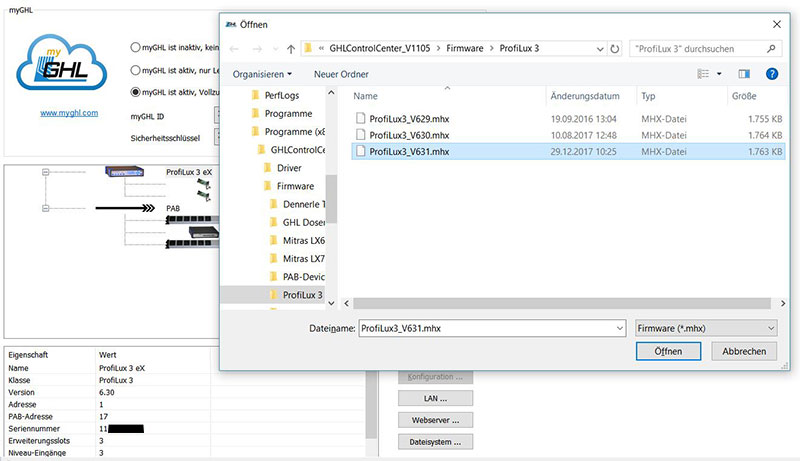Expand the Organisieren dropdown menu
Image resolution: width=800 pixels, height=461 pixels.
tap(262, 74)
